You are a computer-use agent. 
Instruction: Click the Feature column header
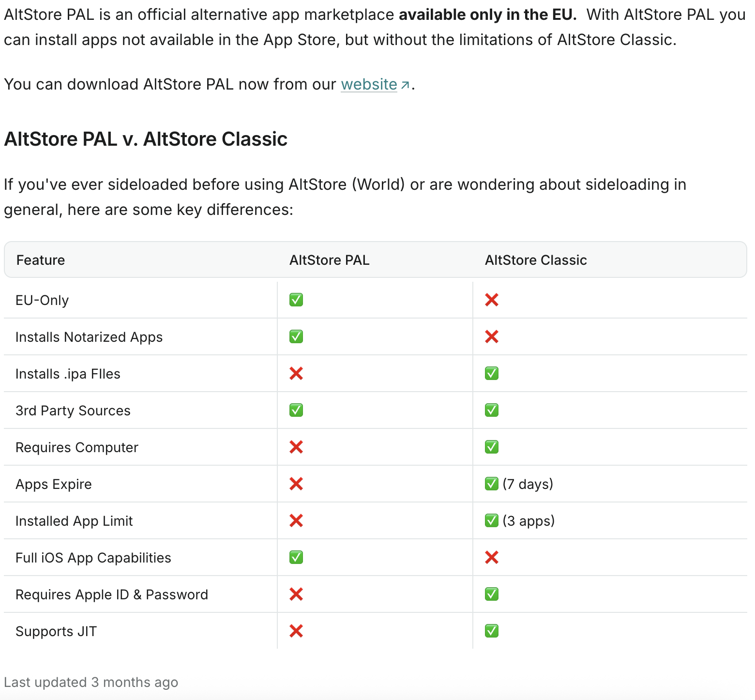point(41,260)
